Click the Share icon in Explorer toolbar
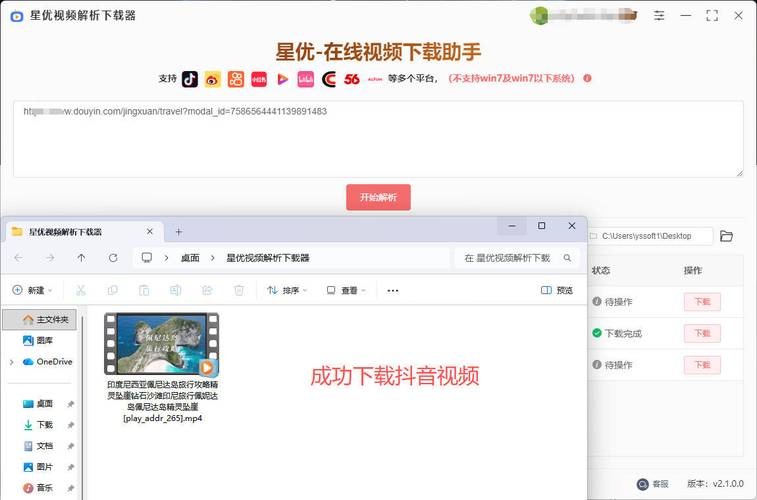Viewport: 757px width, 500px height. (x=207, y=290)
